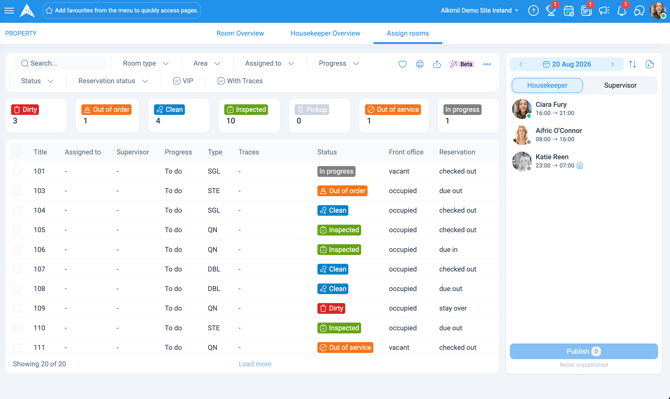670x399 pixels.
Task: Click into the Search field
Action: coord(60,63)
